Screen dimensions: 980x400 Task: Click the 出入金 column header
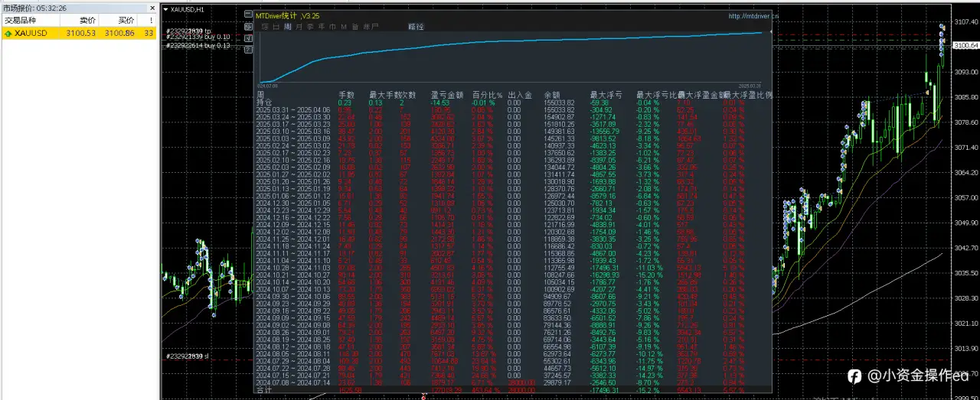pos(520,95)
